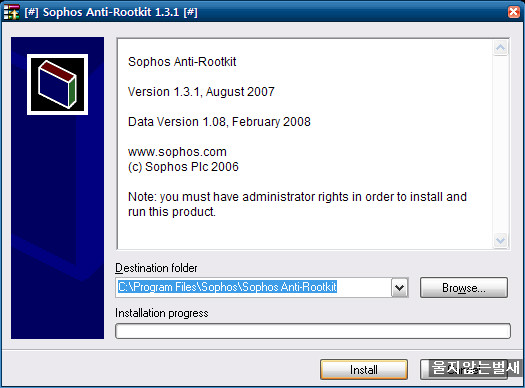Click the scrollbar track of the info box
This screenshot has height=388, width=525.
(x=501, y=144)
